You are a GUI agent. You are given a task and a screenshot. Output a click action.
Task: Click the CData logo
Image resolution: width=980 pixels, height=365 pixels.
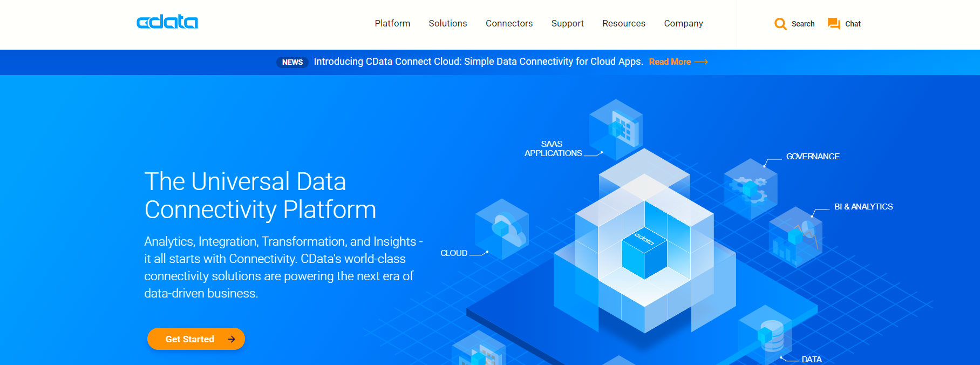(167, 22)
